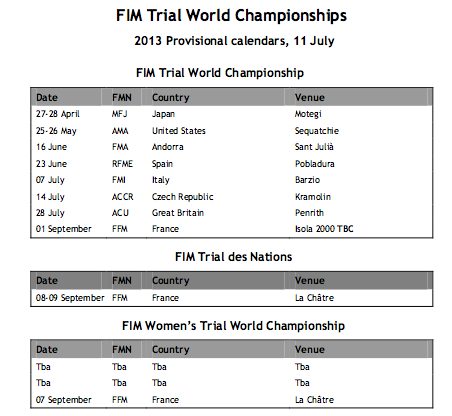
Task: Click the 07 September date cell
Action: click(64, 400)
